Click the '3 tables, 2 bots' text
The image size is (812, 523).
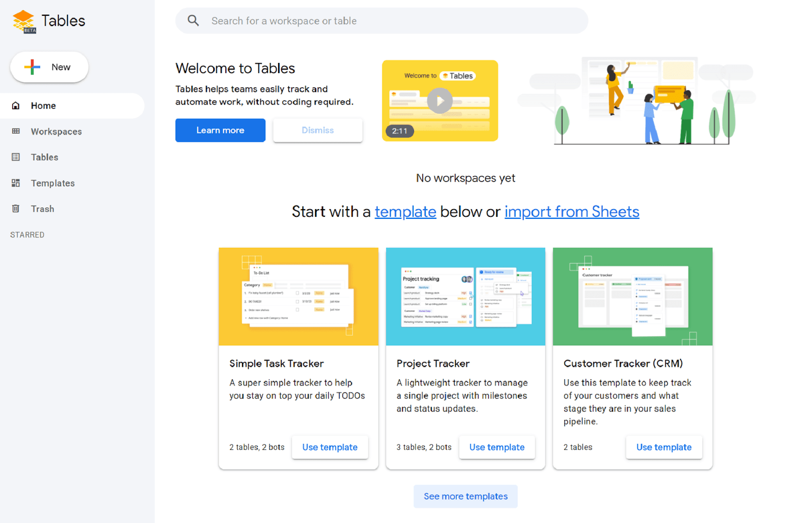424,447
